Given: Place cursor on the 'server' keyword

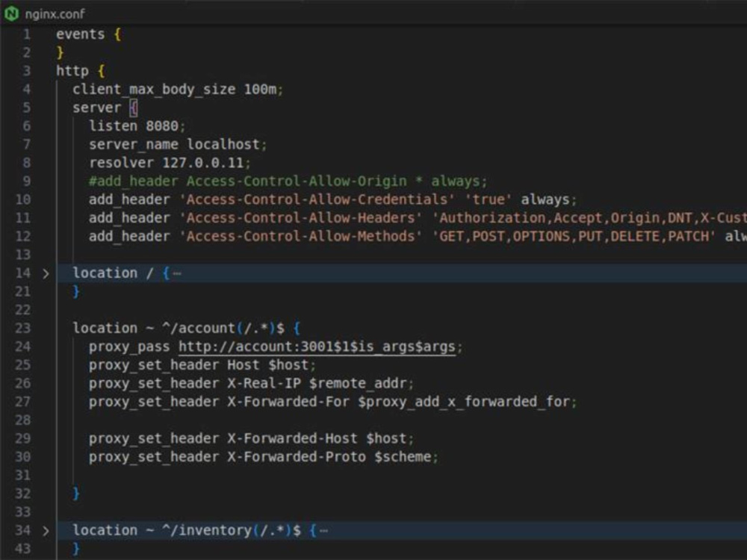Looking at the screenshot, I should point(96,108).
